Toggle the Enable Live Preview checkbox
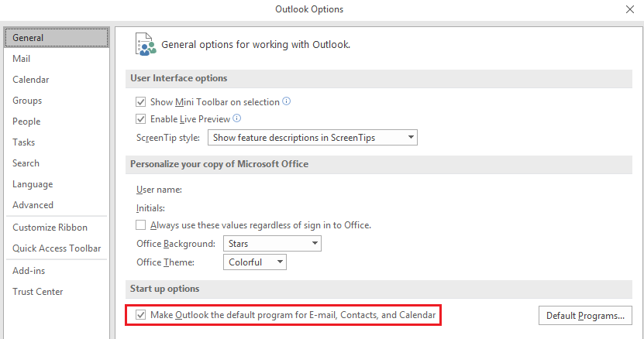Viewport: 644px width, 339px height. [141, 119]
